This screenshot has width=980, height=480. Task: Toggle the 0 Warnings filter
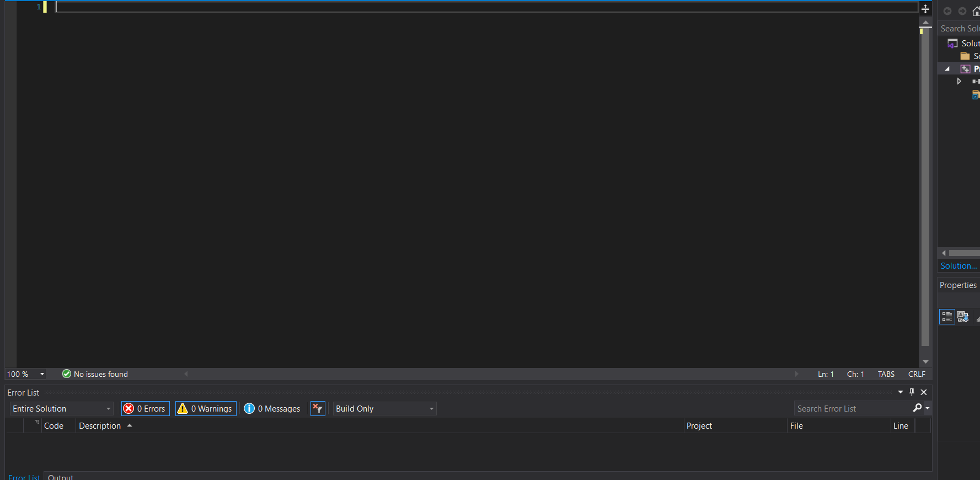pos(206,408)
